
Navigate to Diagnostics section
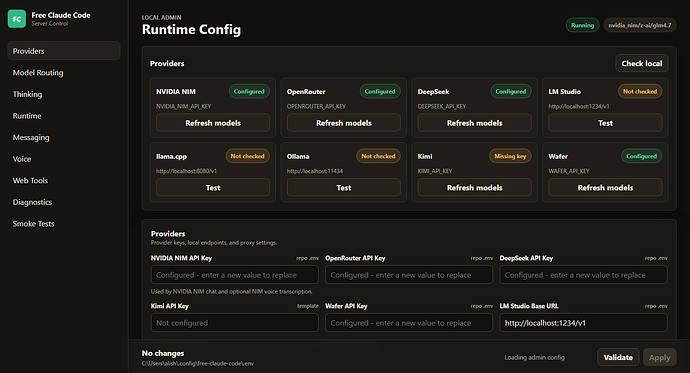pos(64,202)
